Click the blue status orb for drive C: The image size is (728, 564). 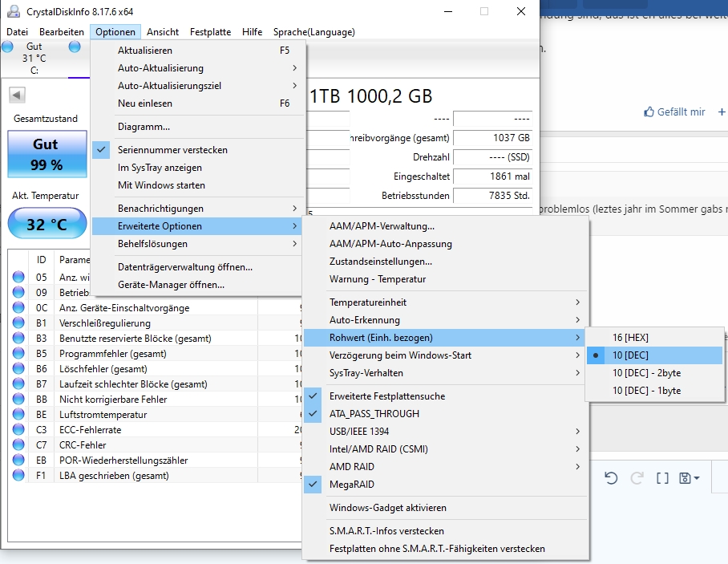pyautogui.click(x=7, y=47)
